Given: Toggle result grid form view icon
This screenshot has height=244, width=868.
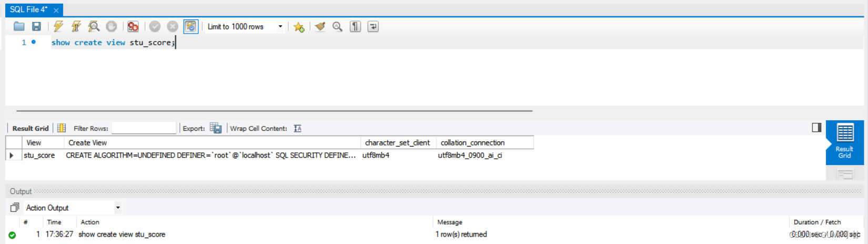Looking at the screenshot, I should [62, 128].
